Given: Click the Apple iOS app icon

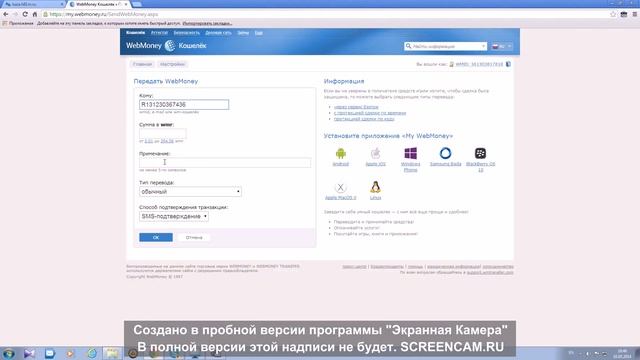Looking at the screenshot, I should coord(375,153).
